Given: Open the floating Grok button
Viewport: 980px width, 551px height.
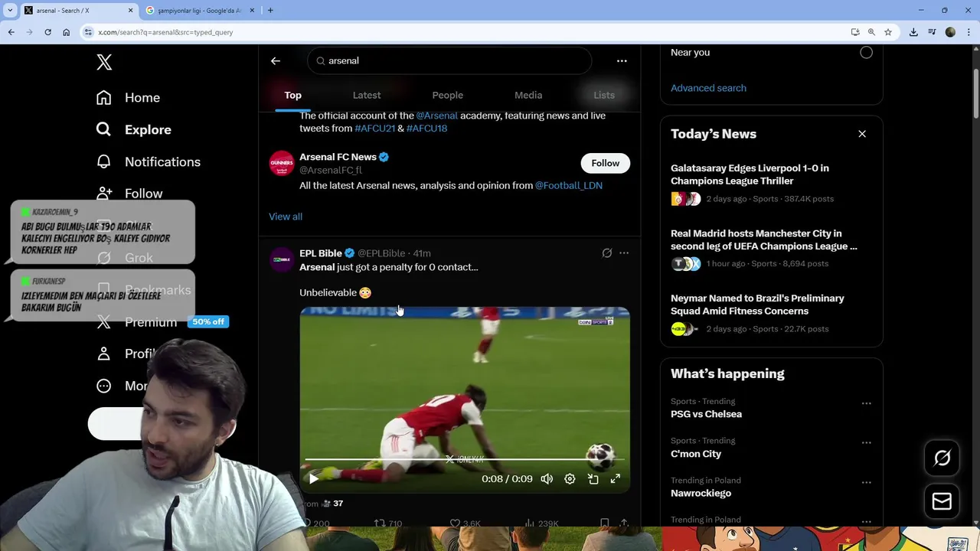Looking at the screenshot, I should [942, 458].
